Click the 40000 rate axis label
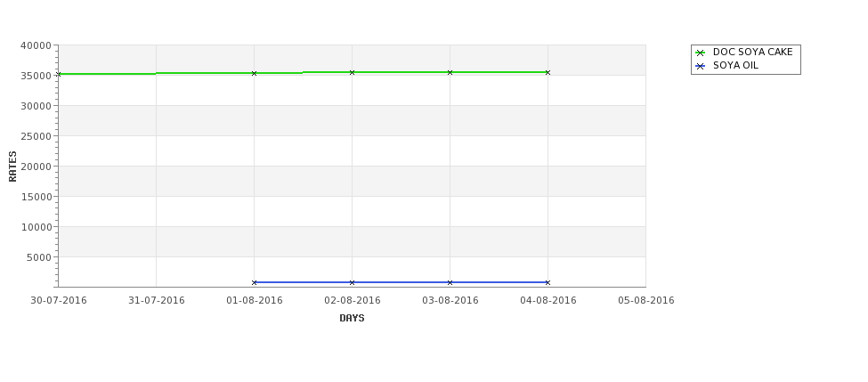Image resolution: width=868 pixels, height=382 pixels. tap(36, 45)
